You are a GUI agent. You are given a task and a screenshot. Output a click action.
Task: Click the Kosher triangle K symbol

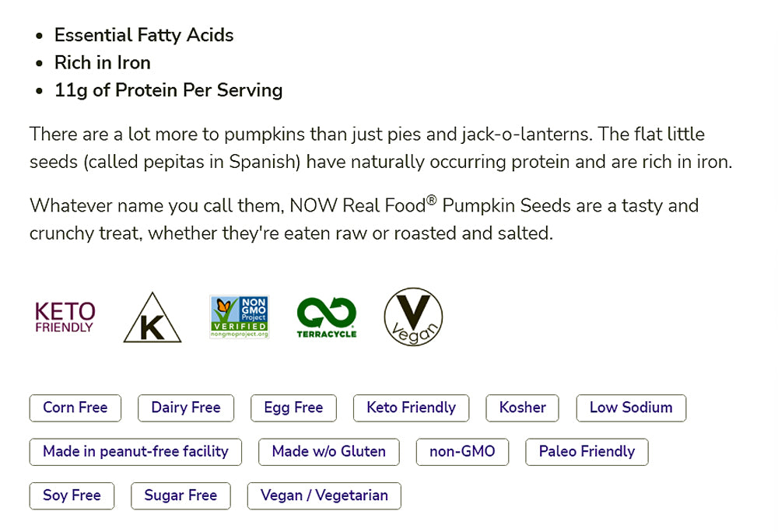click(x=152, y=319)
